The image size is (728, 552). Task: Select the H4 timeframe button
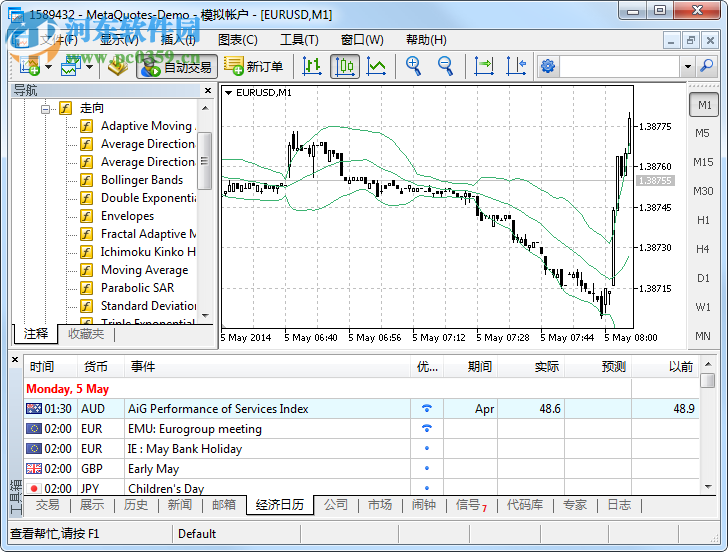(x=702, y=249)
